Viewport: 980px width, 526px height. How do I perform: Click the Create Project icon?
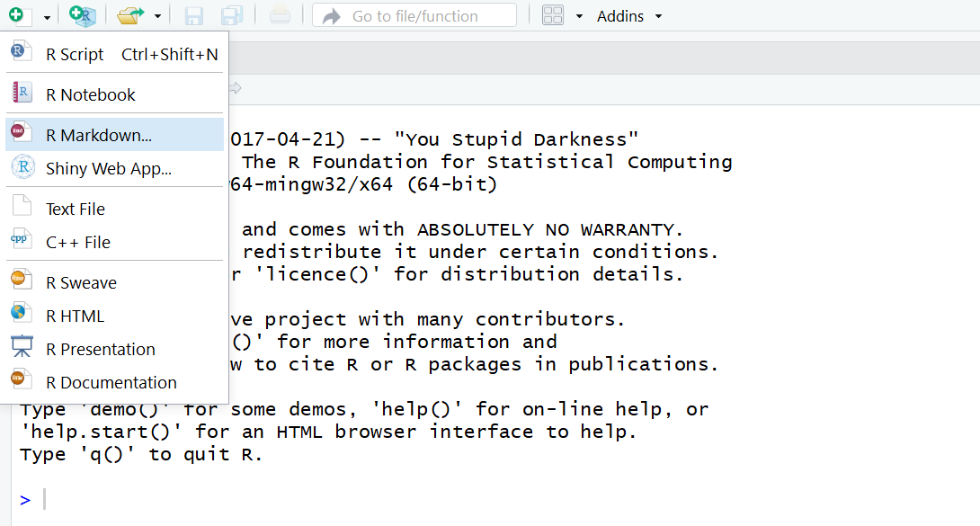click(x=82, y=15)
